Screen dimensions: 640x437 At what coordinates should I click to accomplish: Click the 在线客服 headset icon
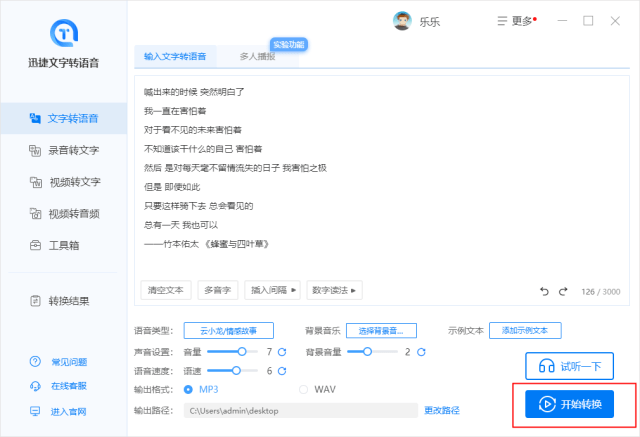point(35,386)
